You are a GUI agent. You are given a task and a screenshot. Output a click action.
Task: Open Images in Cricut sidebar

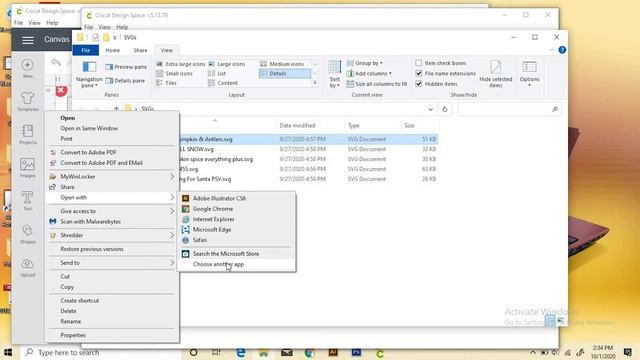pos(27,168)
